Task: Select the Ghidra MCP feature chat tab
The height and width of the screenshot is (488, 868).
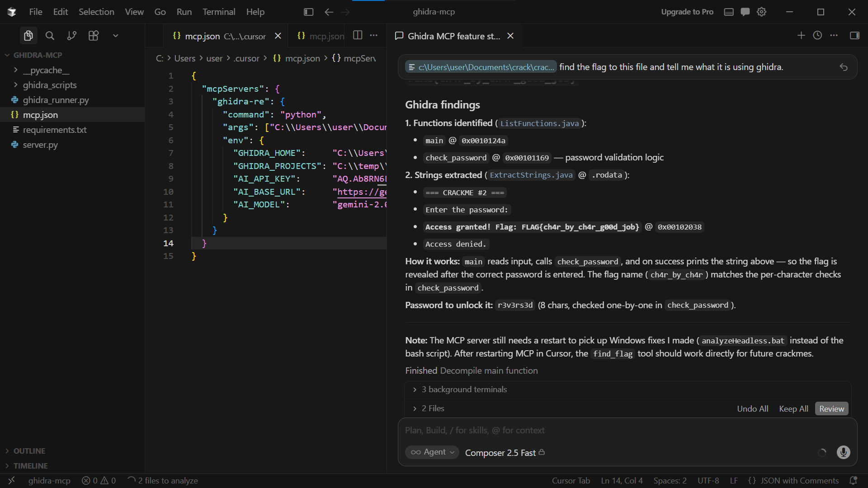Action: 454,36
